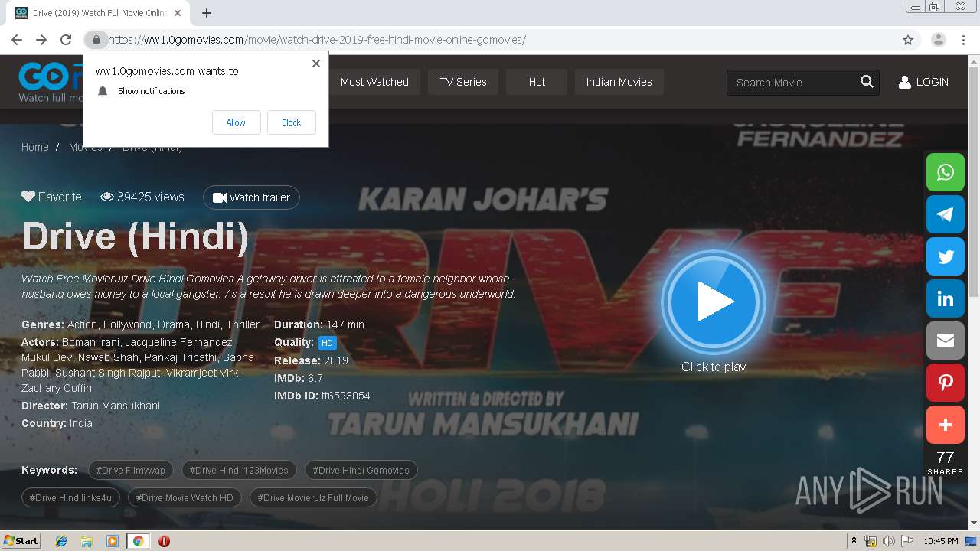Viewport: 980px width, 551px height.
Task: Share on Telegram using sidebar icon
Action: tap(946, 214)
